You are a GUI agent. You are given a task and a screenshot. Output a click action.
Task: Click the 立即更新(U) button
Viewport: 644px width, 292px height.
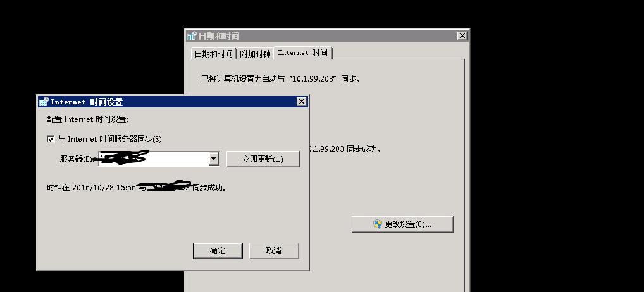[x=263, y=159]
